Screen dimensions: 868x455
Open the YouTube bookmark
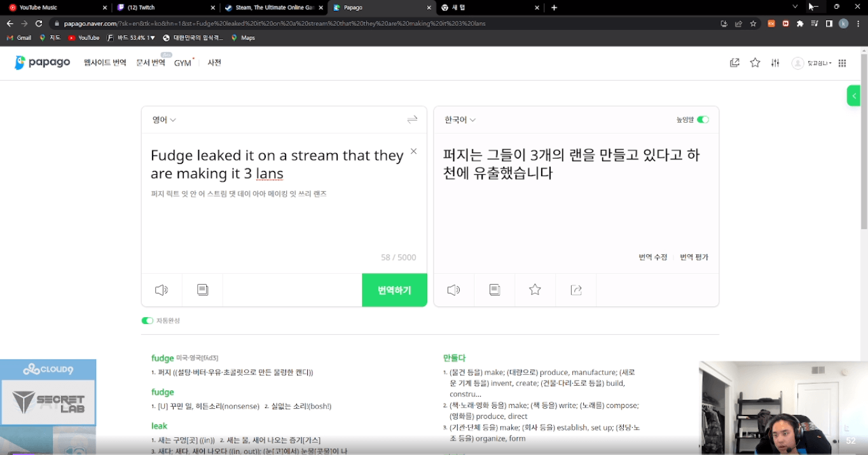(83, 38)
